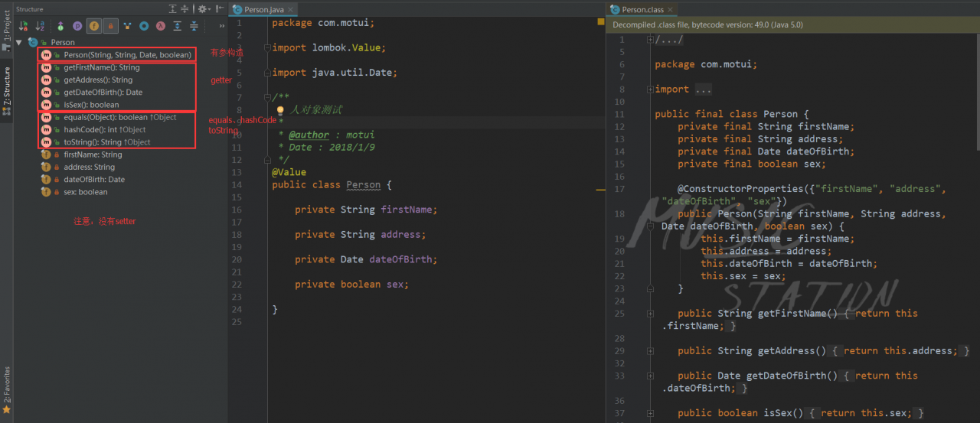
Task: Click lightbulb intention icon in the editor
Action: coord(280,111)
